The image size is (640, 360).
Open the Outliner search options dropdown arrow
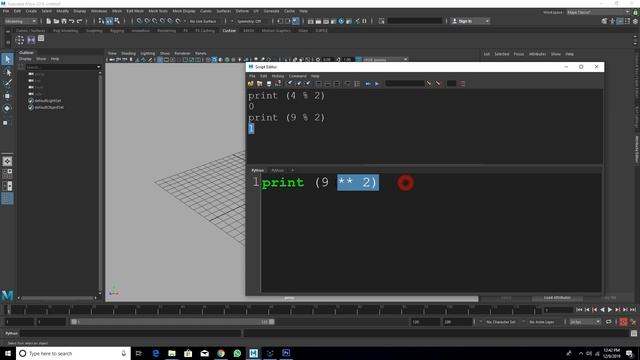(x=98, y=67)
